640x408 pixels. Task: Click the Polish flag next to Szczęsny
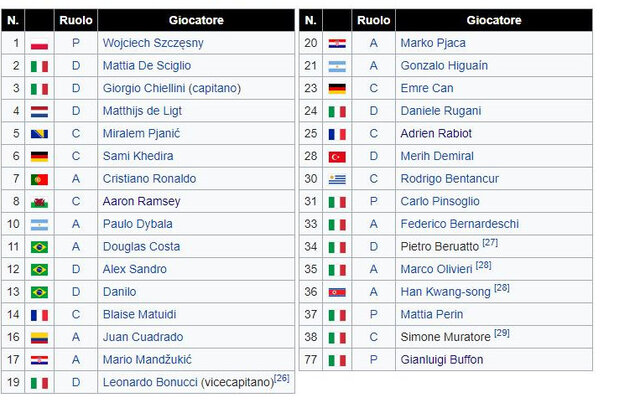click(x=39, y=43)
